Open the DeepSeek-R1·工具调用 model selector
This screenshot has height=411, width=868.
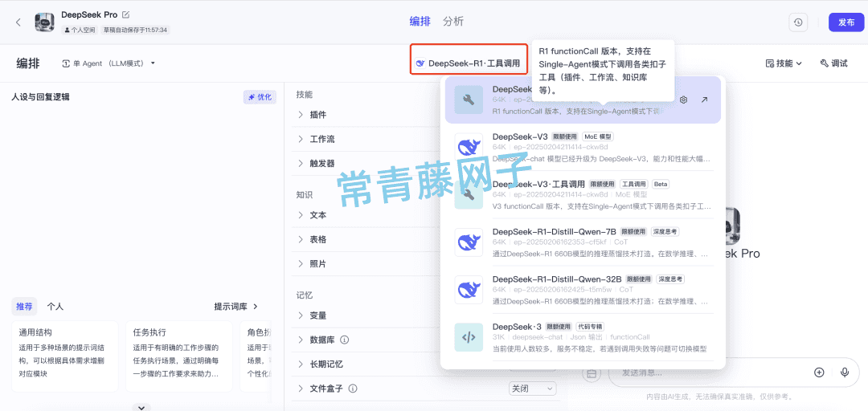469,63
